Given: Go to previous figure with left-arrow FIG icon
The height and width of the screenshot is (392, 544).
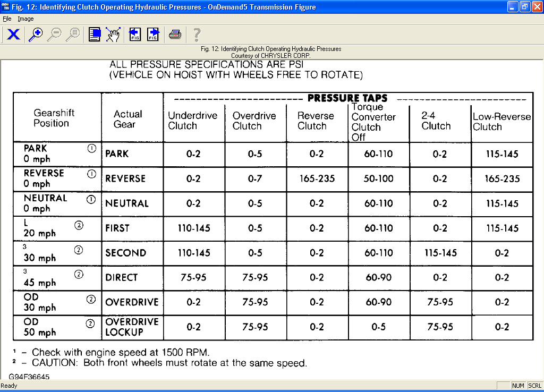Looking at the screenshot, I should pos(134,35).
